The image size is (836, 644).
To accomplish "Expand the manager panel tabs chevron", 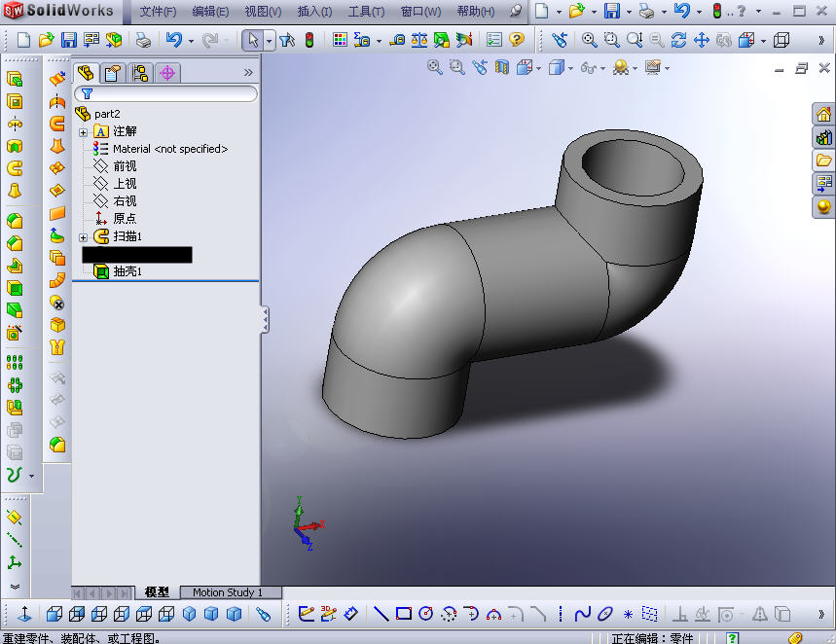I will [248, 73].
